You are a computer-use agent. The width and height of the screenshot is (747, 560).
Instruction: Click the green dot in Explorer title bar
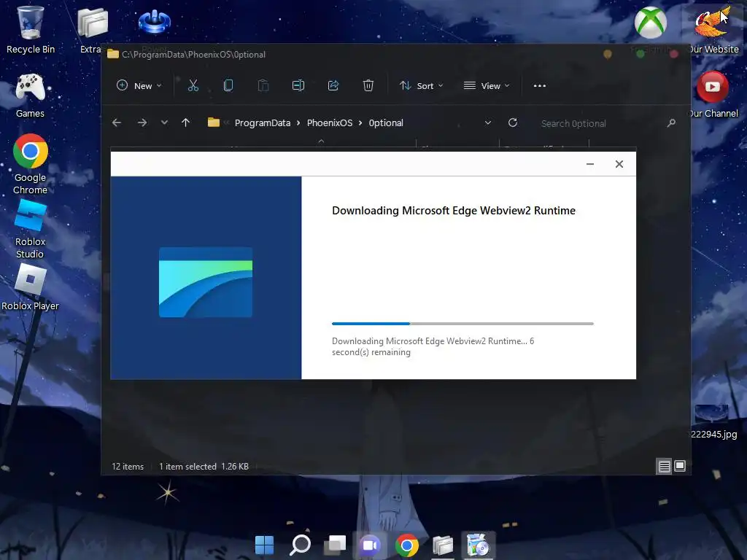pyautogui.click(x=640, y=54)
